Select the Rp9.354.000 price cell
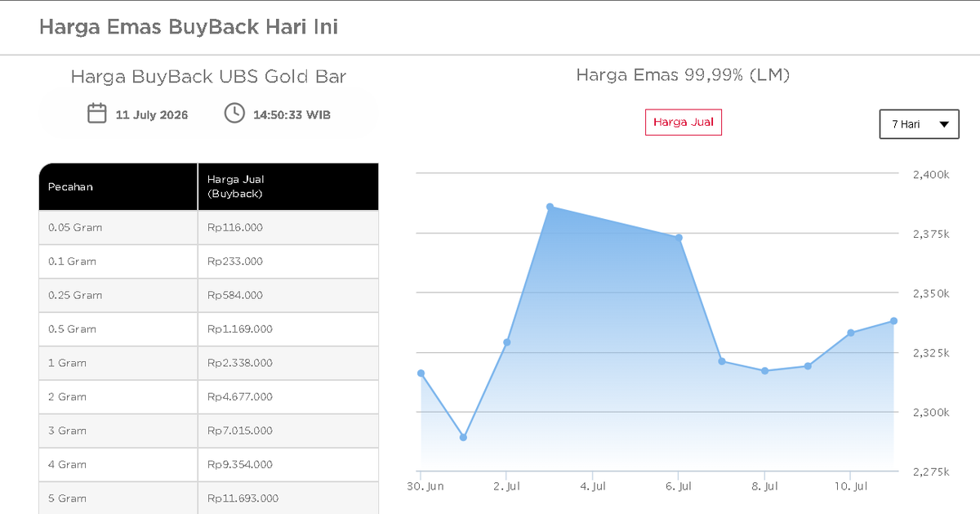 pyautogui.click(x=288, y=464)
